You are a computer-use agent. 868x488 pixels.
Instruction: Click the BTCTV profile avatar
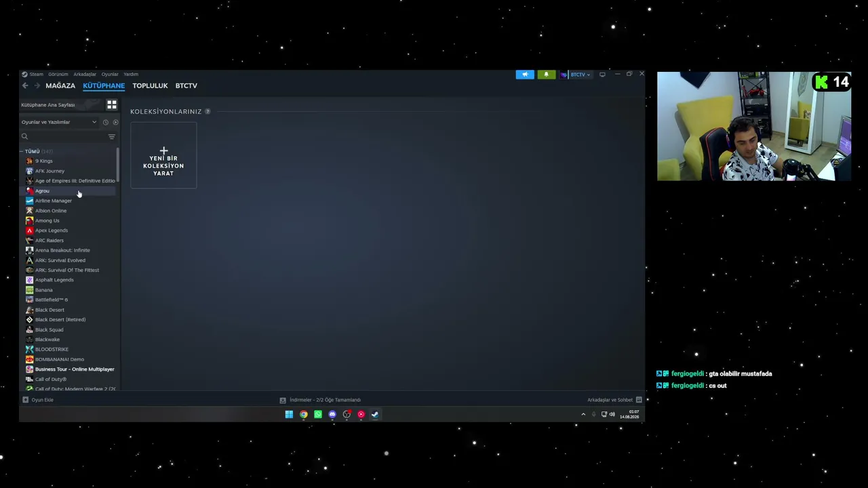click(x=564, y=75)
